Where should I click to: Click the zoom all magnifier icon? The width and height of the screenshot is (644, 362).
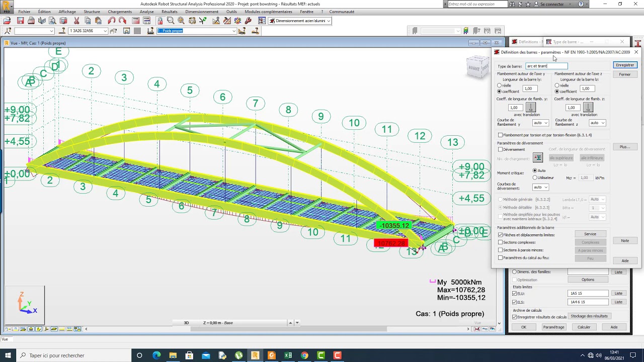pos(181,21)
